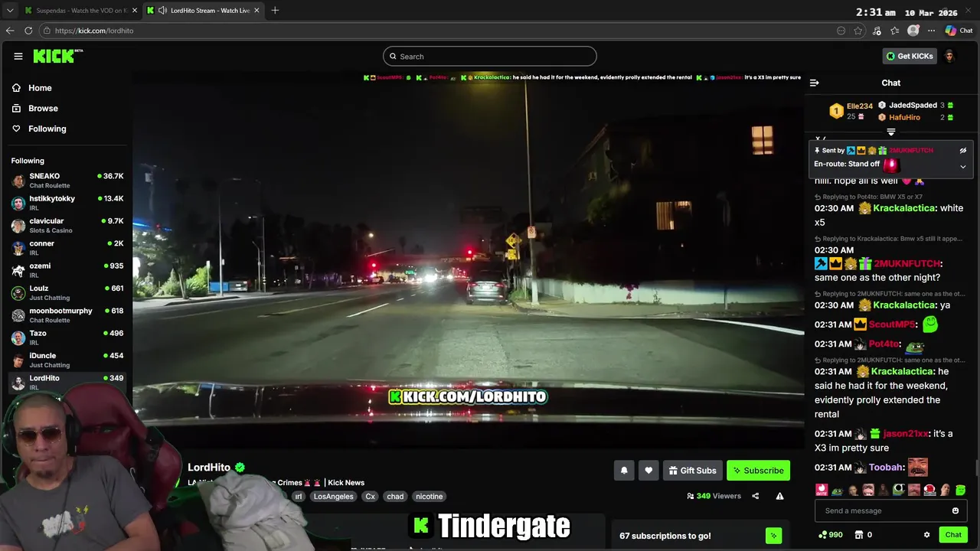Click the share stream icon

click(755, 496)
